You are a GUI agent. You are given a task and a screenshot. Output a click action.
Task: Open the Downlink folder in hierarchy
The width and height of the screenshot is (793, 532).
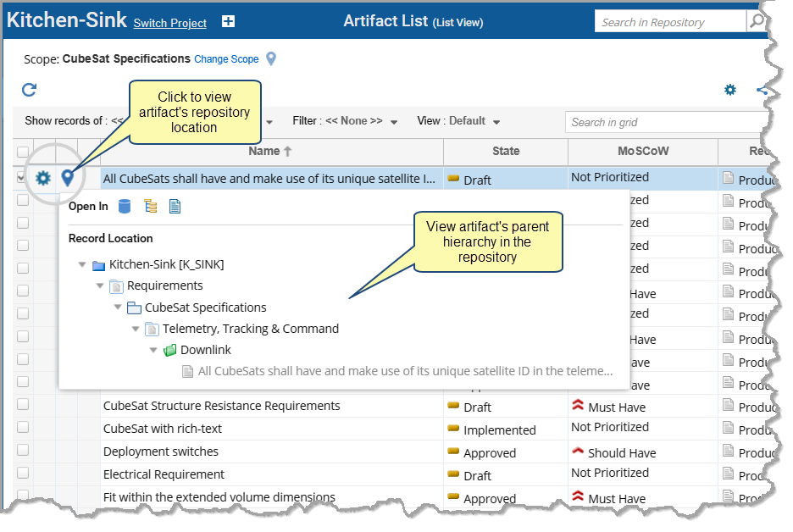click(x=205, y=350)
